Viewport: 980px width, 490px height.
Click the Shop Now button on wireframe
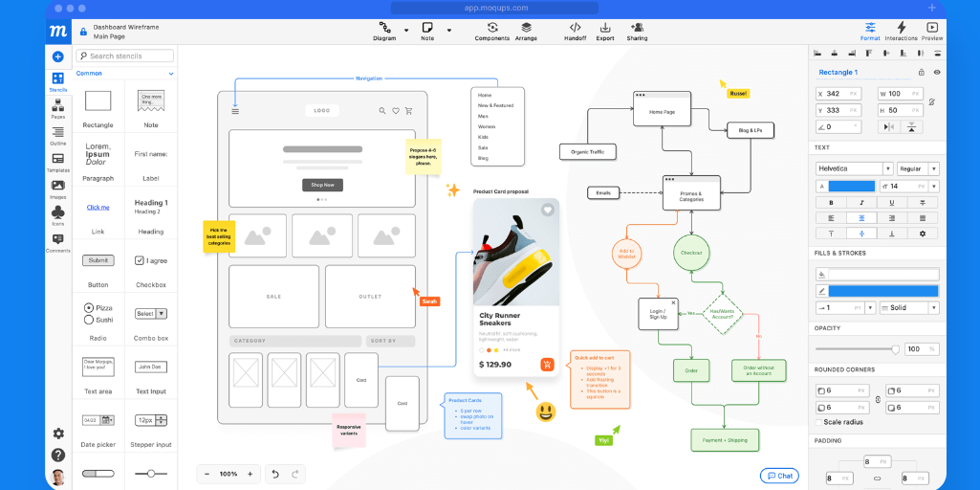(x=322, y=186)
